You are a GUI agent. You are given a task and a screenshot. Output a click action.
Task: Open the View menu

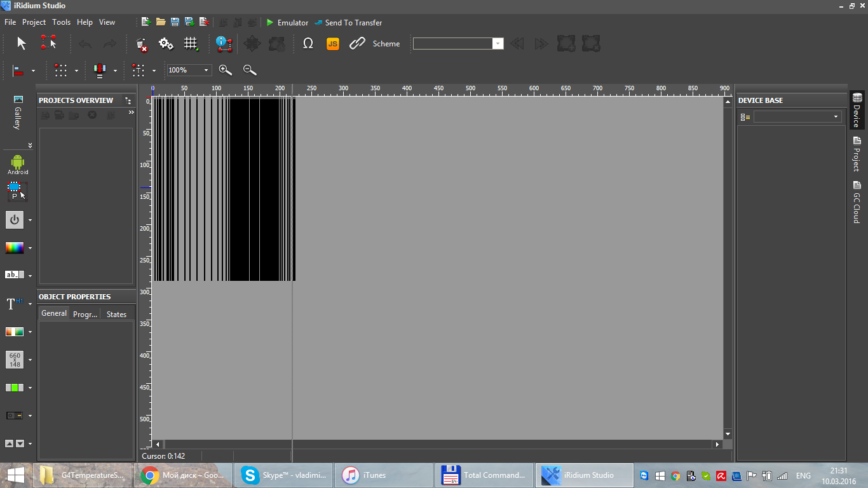coord(107,22)
